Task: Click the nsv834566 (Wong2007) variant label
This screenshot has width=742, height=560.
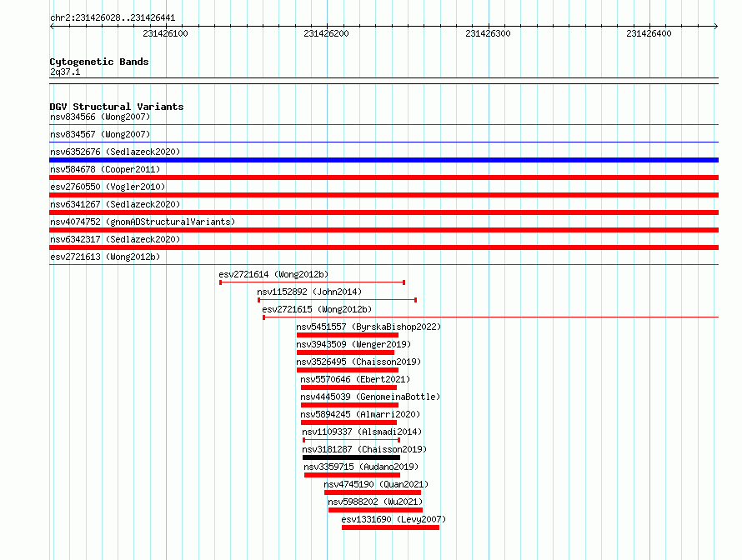Action: tap(100, 117)
